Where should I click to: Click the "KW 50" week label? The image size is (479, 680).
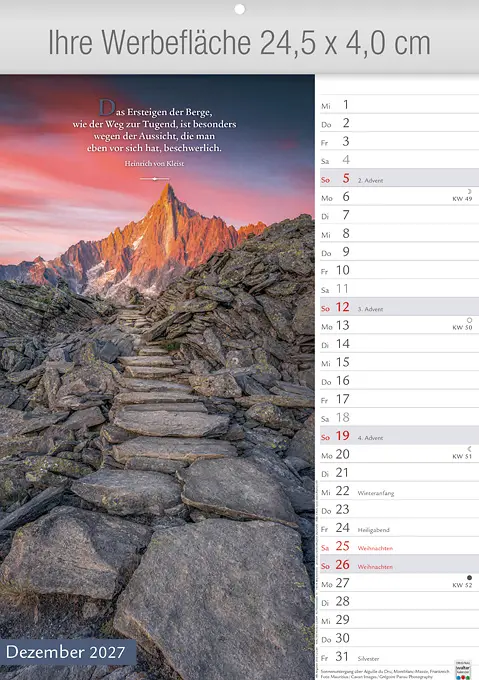point(462,327)
